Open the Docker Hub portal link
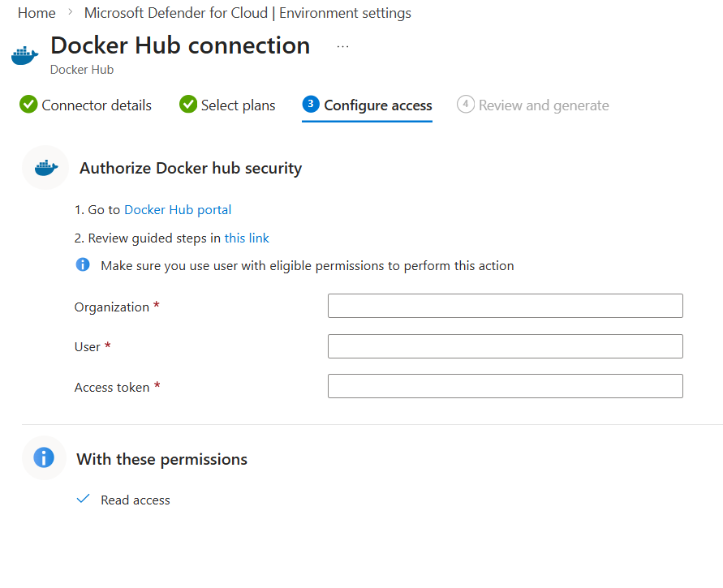Image resolution: width=723 pixels, height=588 pixels. point(178,210)
